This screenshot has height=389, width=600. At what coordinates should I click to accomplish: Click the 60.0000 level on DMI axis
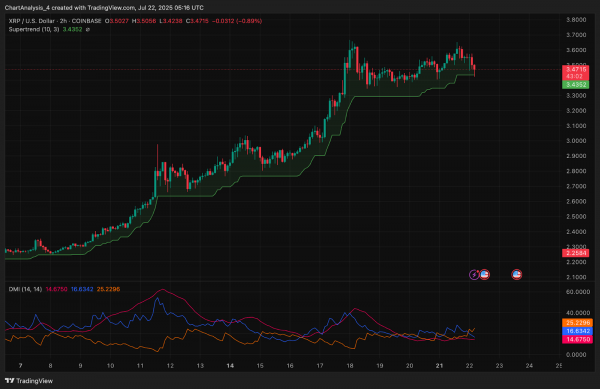pyautogui.click(x=576, y=292)
